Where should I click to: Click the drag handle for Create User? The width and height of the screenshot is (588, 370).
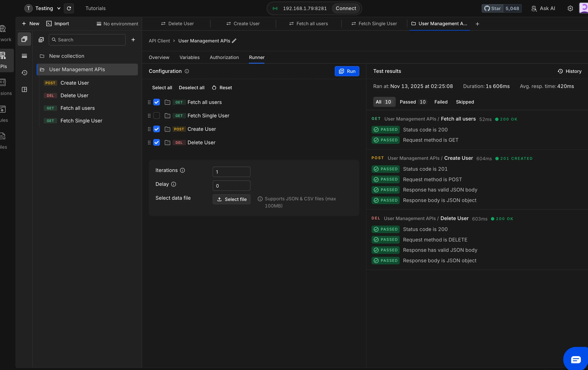tap(149, 129)
